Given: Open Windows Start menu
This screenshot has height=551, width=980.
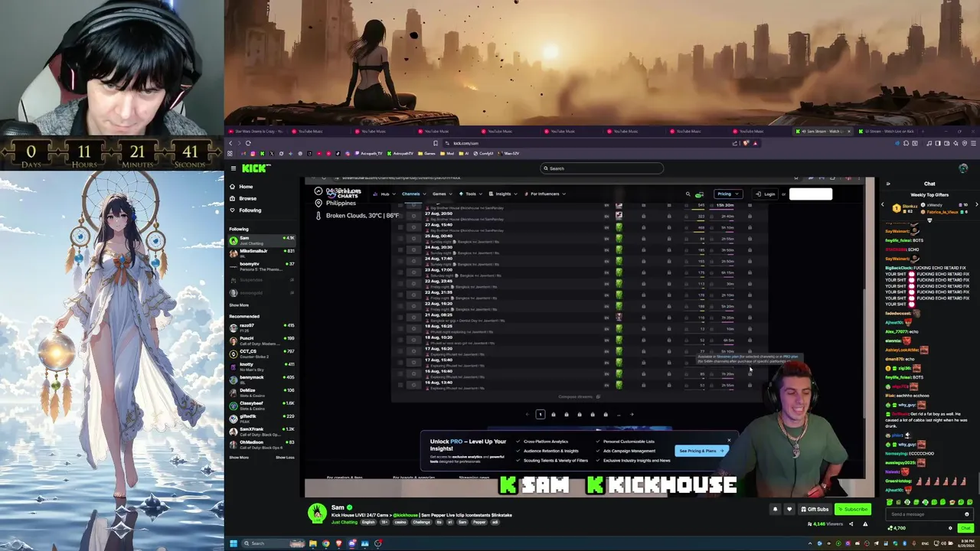Looking at the screenshot, I should tap(234, 543).
